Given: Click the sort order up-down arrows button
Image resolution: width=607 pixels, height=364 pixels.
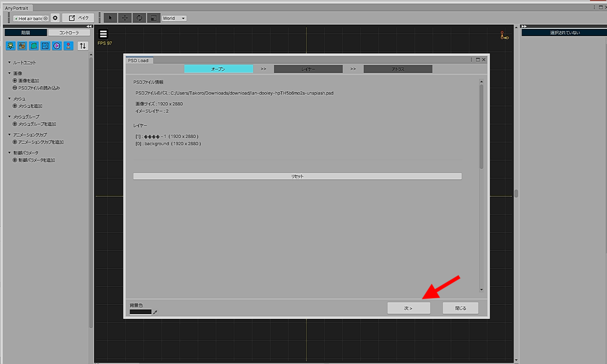Looking at the screenshot, I should (x=83, y=45).
